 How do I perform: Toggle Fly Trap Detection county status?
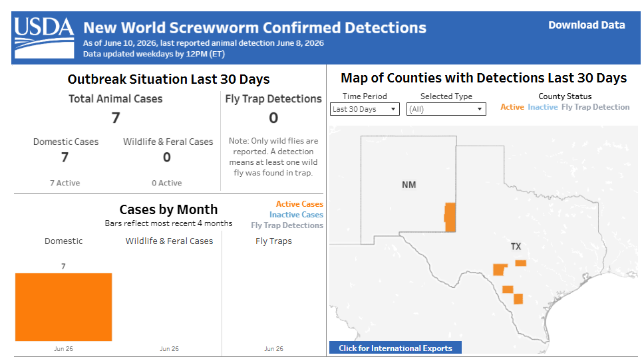[x=595, y=107]
